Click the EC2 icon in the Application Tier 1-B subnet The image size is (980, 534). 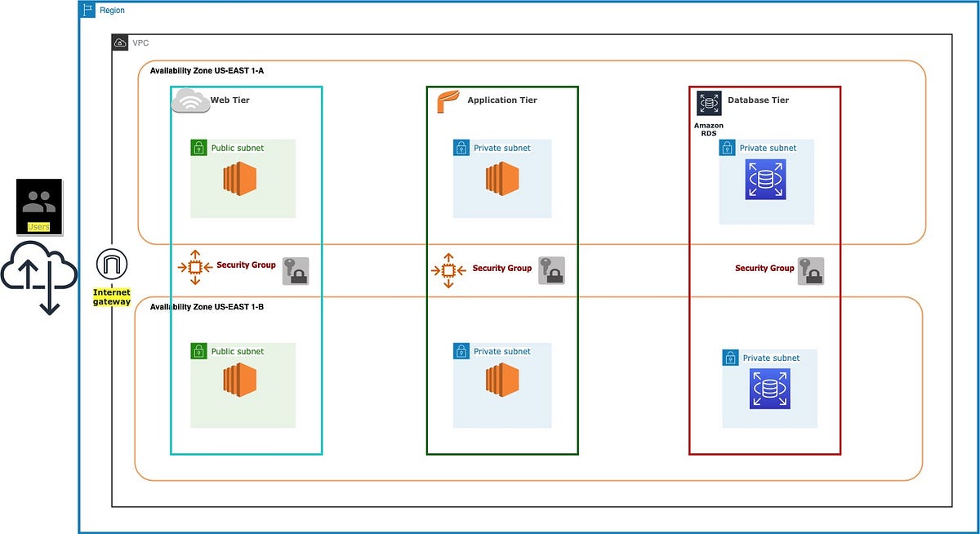point(501,382)
